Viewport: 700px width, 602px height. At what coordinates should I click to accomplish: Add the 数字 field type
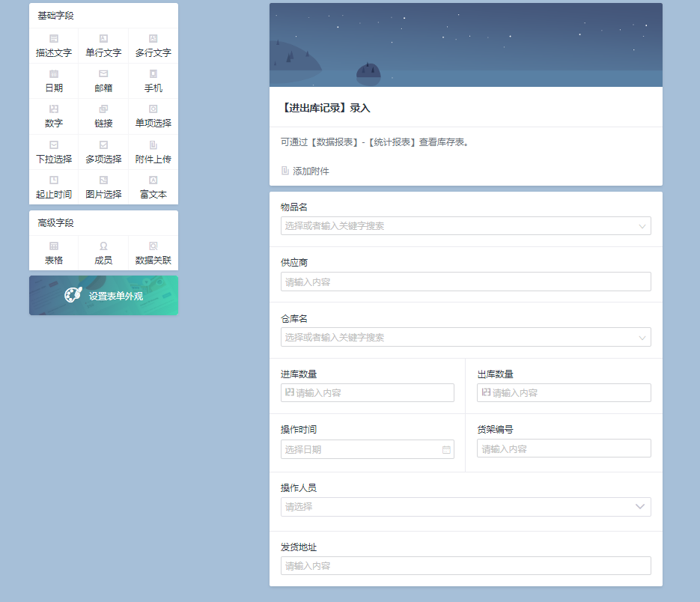point(54,117)
